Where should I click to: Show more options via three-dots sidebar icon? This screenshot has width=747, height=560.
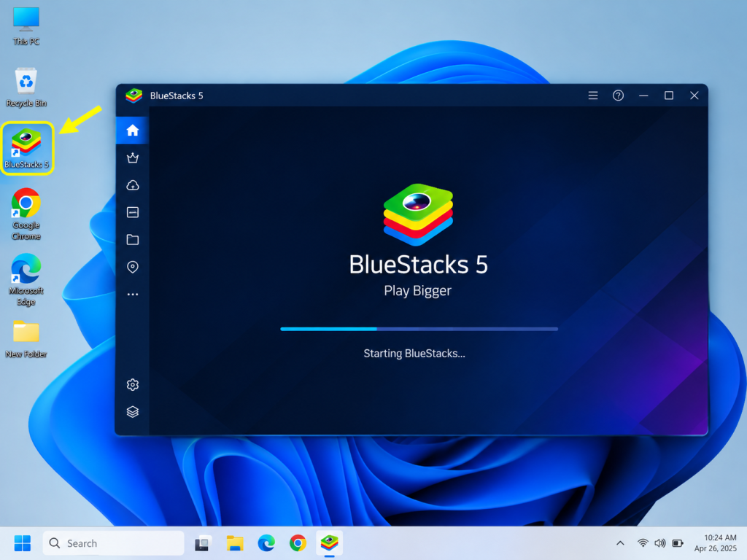133,295
